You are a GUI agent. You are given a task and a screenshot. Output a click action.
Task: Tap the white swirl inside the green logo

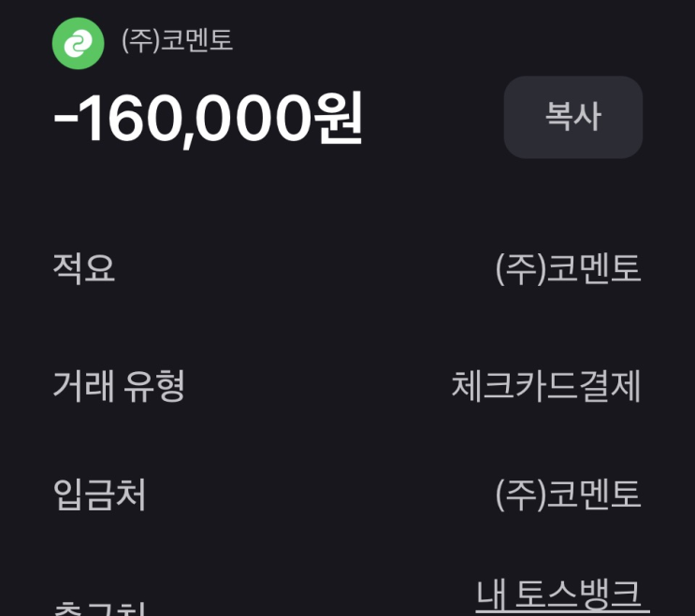(78, 44)
